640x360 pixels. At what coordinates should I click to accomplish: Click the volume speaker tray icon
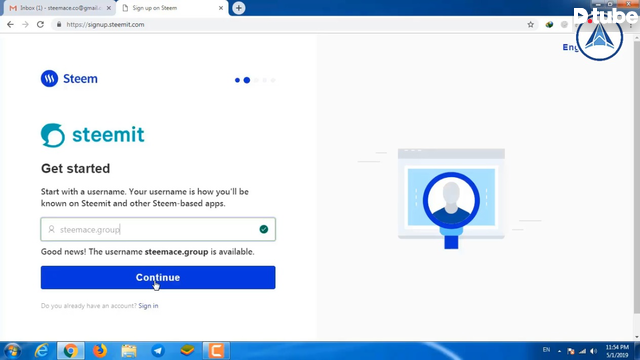(x=594, y=351)
